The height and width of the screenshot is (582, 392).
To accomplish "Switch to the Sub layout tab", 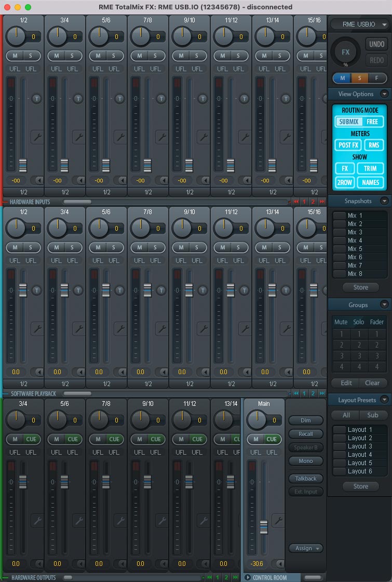I will (x=373, y=415).
